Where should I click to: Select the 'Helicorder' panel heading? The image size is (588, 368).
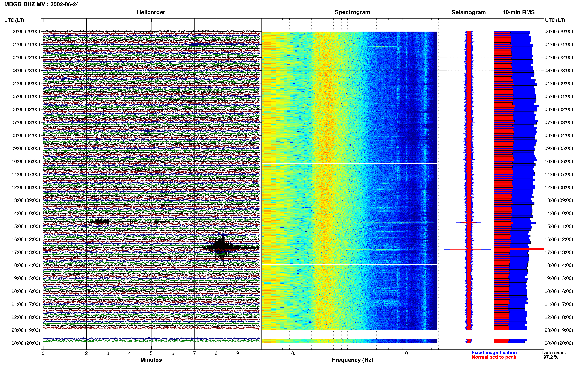tap(151, 12)
